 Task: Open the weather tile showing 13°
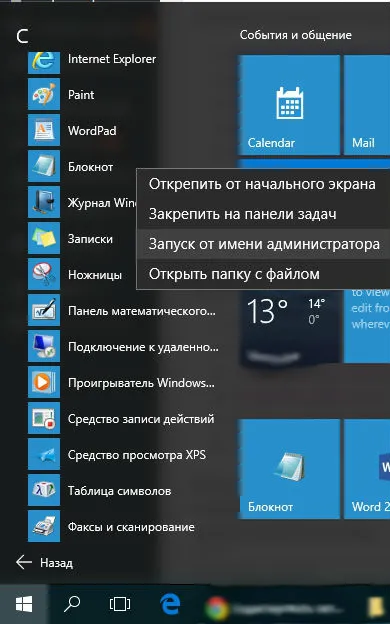[x=291, y=326]
